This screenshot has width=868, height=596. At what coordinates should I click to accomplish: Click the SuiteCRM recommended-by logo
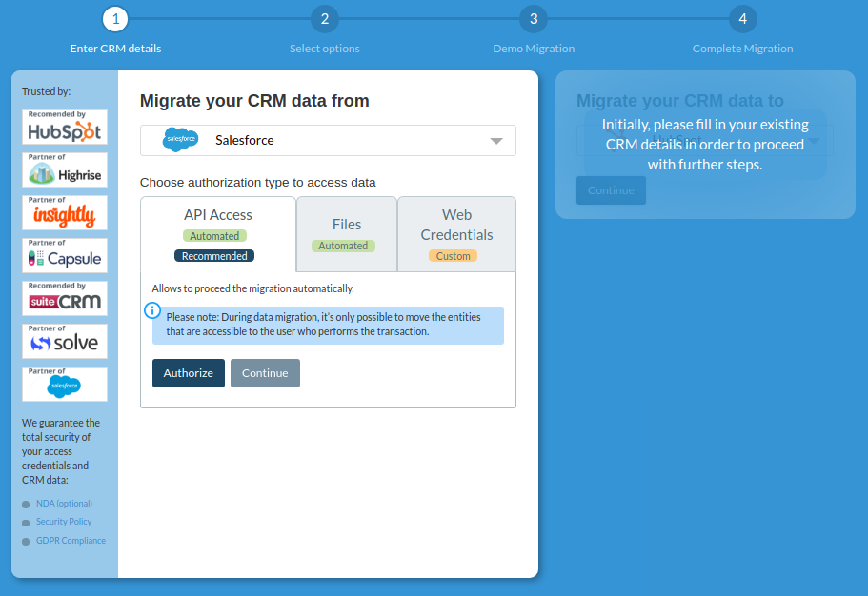pyautogui.click(x=65, y=298)
